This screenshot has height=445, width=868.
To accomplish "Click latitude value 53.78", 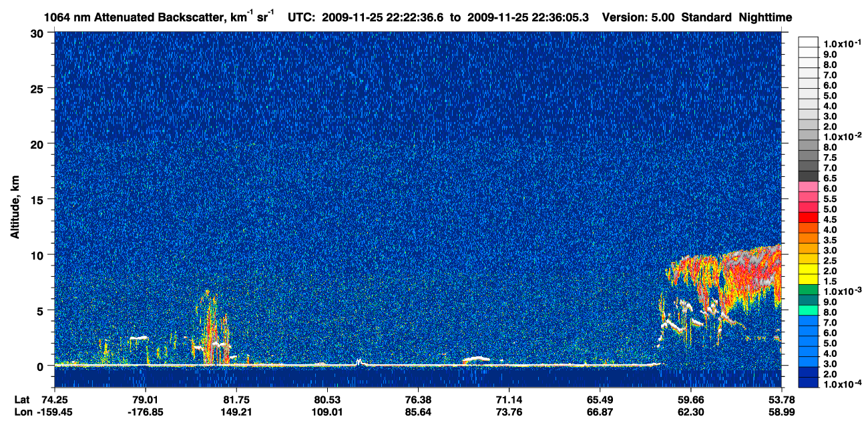I will pos(781,400).
